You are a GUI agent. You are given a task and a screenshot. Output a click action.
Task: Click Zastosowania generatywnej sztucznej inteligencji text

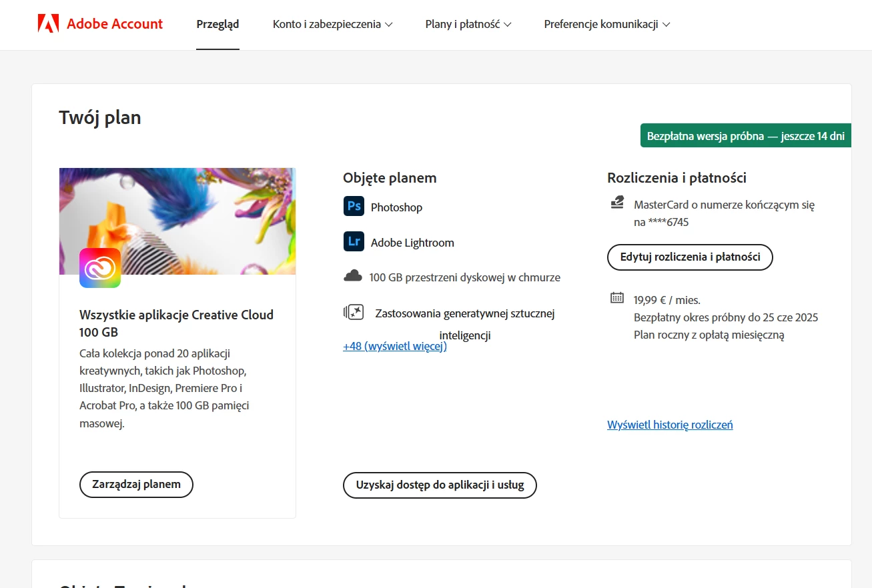(465, 324)
